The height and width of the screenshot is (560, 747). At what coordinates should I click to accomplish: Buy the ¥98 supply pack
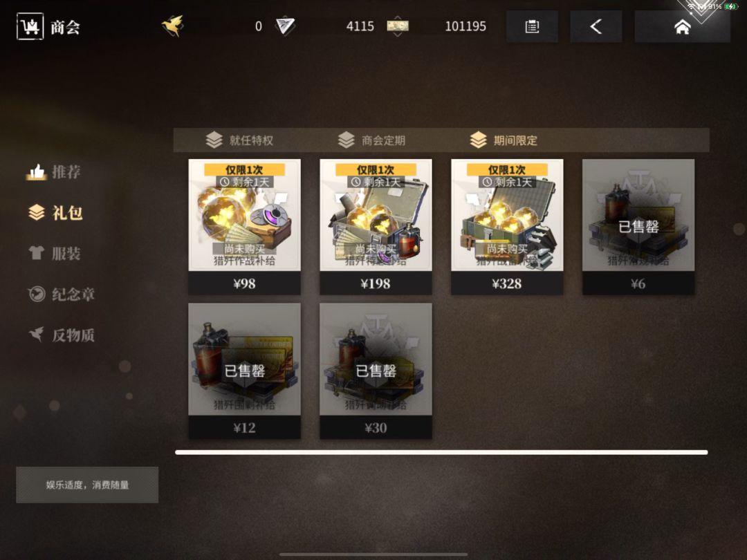click(244, 227)
